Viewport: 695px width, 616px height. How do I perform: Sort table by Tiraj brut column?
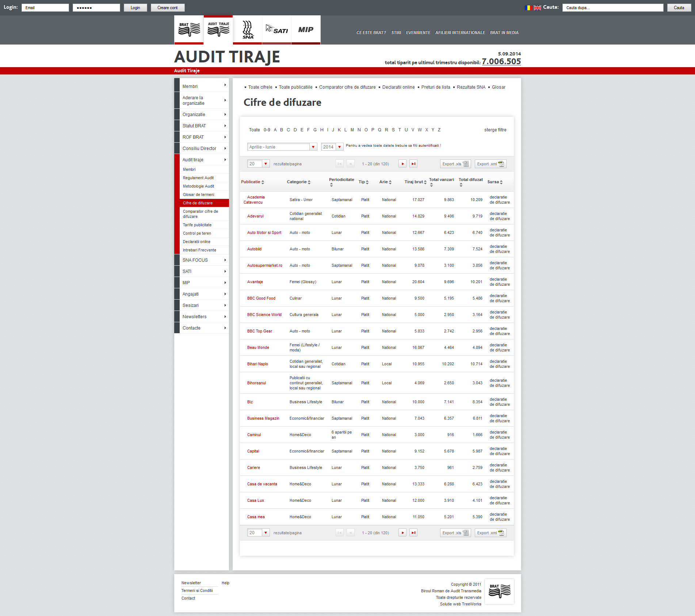(x=416, y=182)
